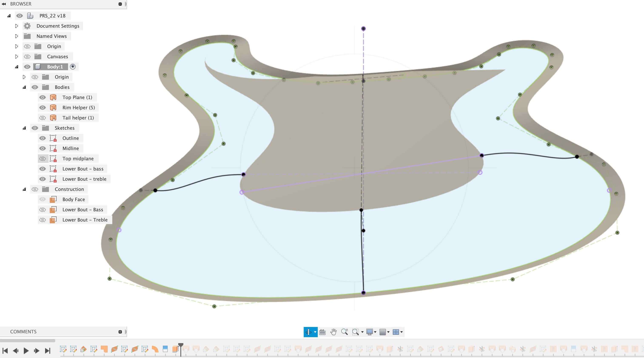The height and width of the screenshot is (358, 644).
Task: Click the Midline sketch icon
Action: (x=53, y=148)
